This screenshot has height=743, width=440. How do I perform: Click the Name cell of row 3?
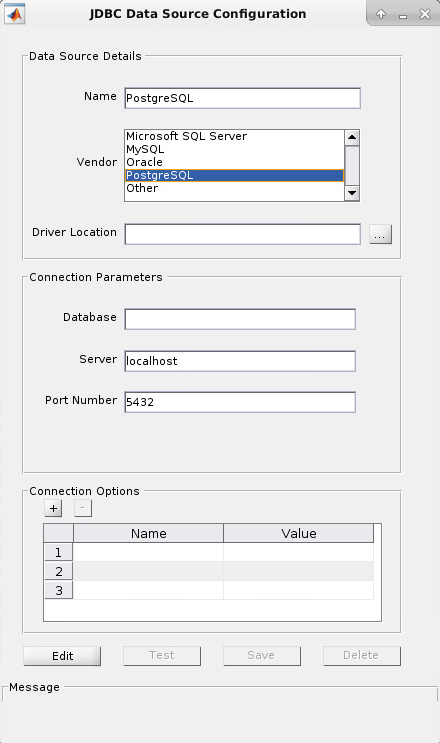(148, 590)
